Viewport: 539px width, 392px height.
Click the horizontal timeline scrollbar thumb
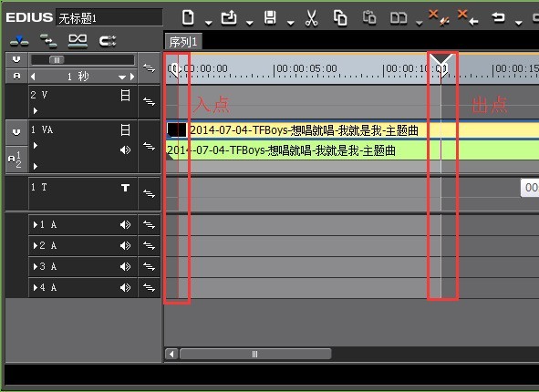[x=255, y=354]
